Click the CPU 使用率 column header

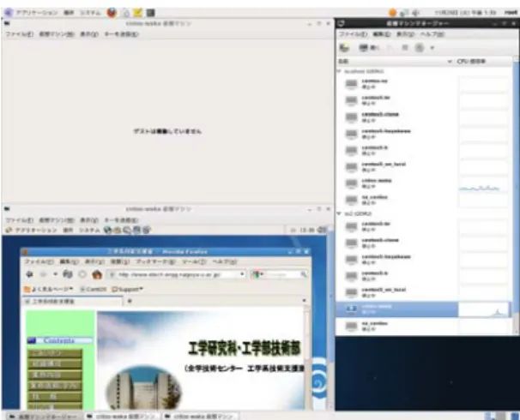483,61
